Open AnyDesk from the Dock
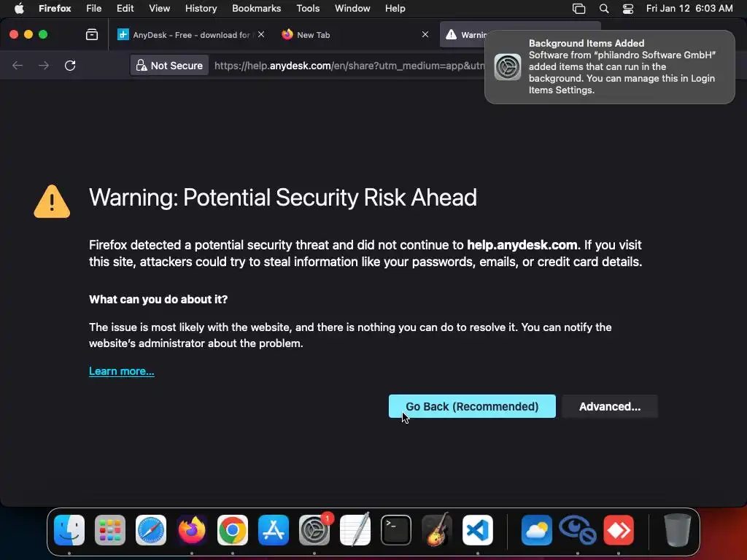Viewport: 747px width, 560px height. [x=619, y=530]
